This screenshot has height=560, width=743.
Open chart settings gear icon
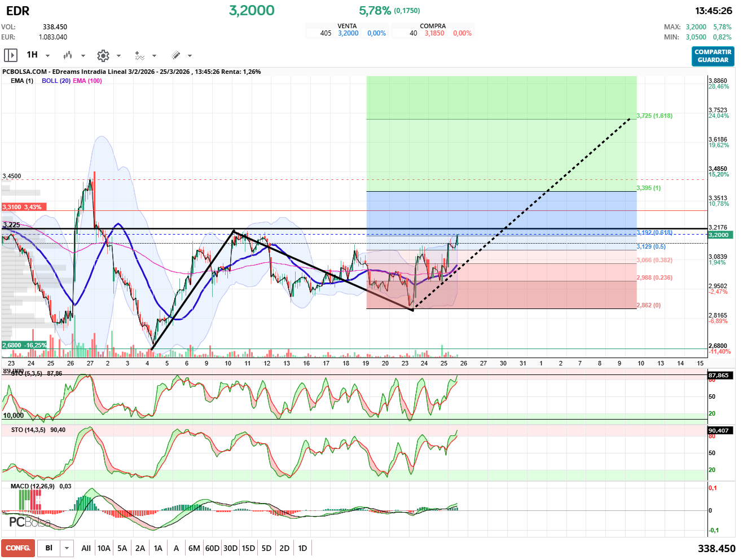(103, 55)
